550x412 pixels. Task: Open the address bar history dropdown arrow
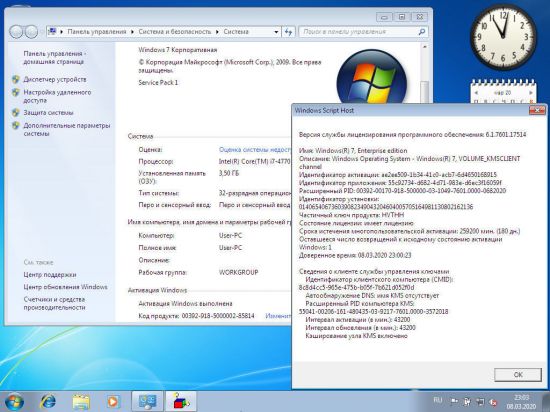(x=276, y=32)
